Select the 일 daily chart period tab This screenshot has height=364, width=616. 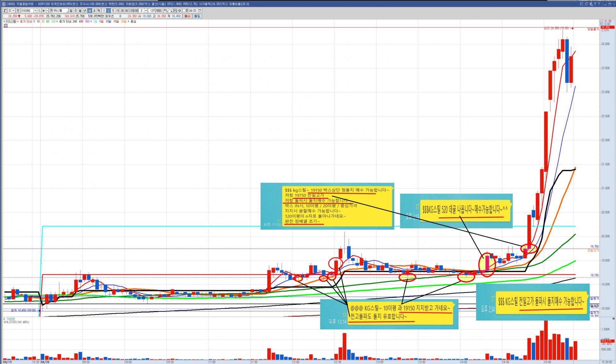71,11
